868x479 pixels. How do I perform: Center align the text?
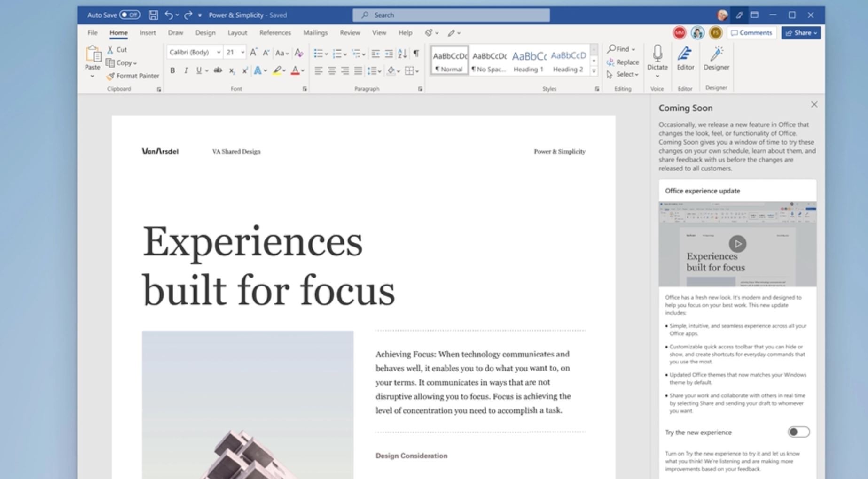pos(332,70)
